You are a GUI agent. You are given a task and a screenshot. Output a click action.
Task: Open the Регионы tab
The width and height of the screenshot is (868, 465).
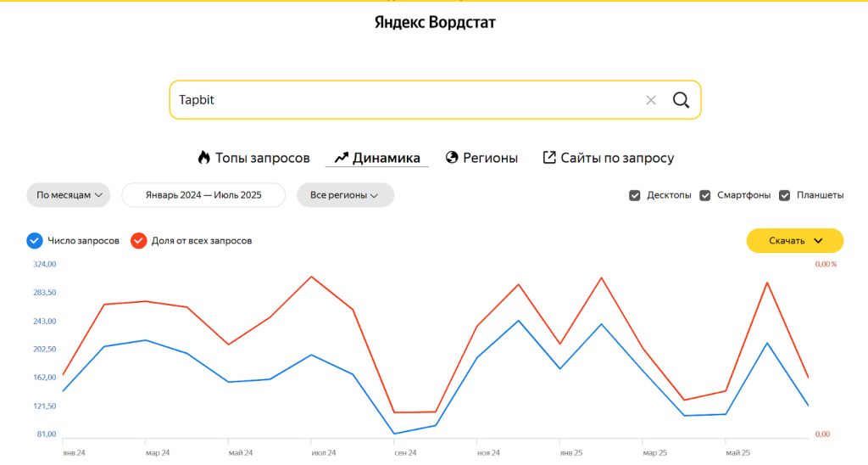tap(490, 158)
